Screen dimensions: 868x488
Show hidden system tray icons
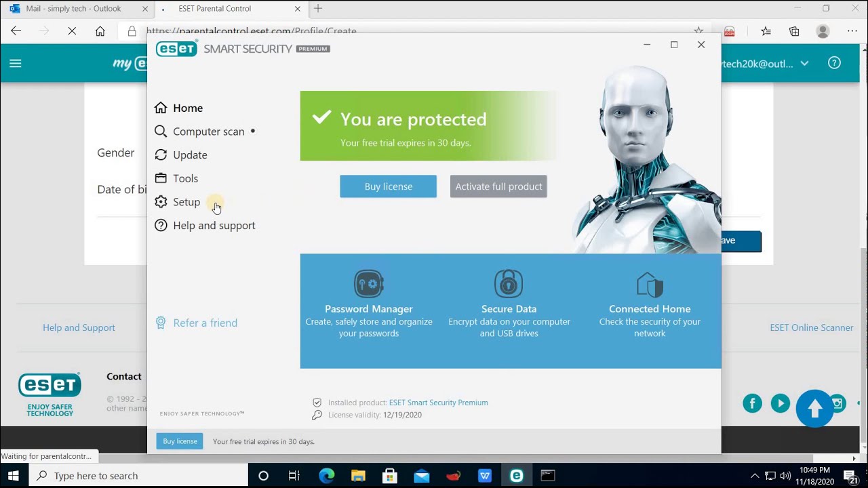[x=755, y=476]
